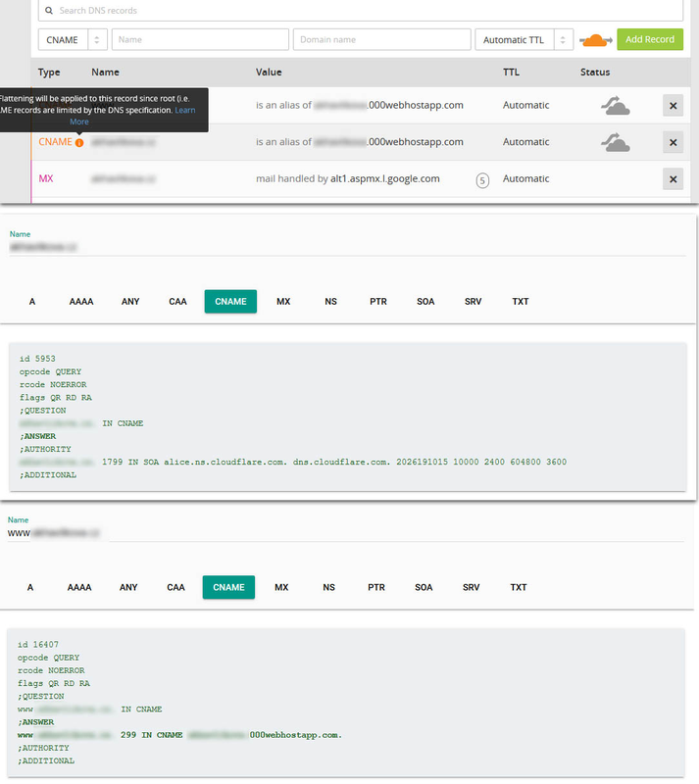
Task: Select the TXT tab in second lookup panel
Action: pos(519,587)
